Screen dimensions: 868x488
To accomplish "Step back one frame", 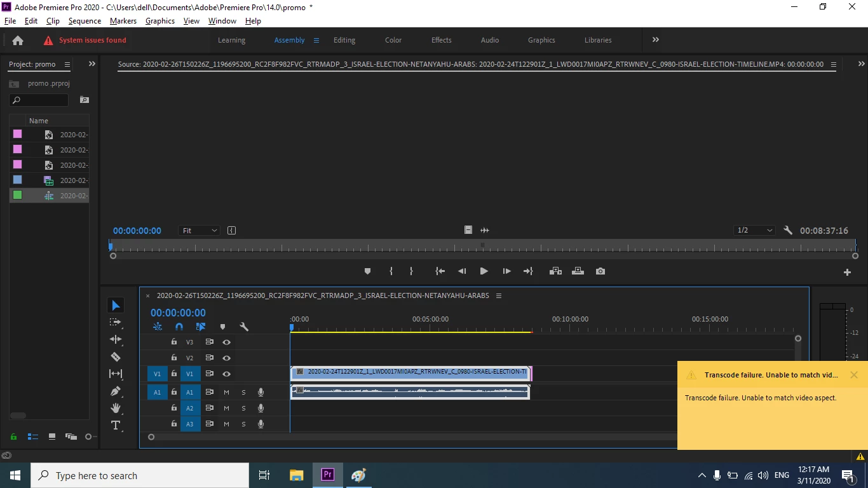I will point(462,271).
